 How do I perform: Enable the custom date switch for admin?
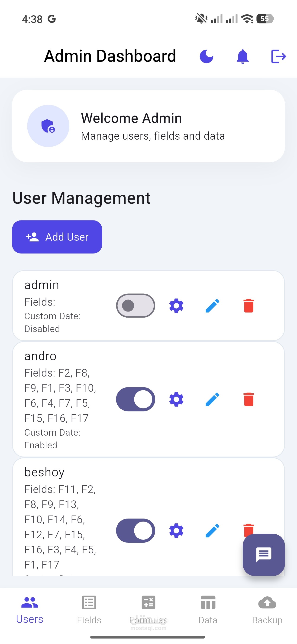tap(135, 306)
